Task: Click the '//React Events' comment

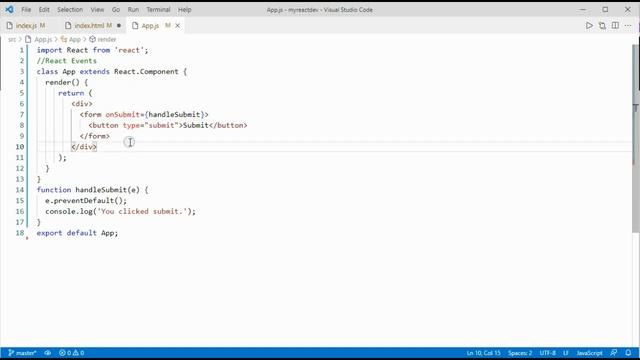Action: tap(67, 61)
